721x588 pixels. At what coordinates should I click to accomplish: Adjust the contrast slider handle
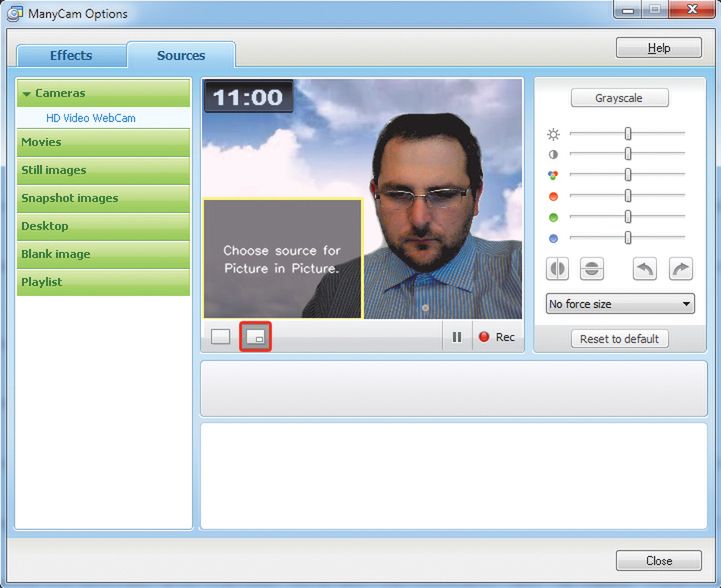pyautogui.click(x=628, y=154)
